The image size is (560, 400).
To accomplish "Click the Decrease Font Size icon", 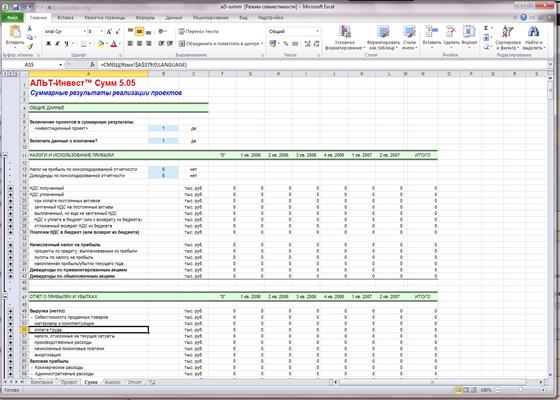I will 118,31.
